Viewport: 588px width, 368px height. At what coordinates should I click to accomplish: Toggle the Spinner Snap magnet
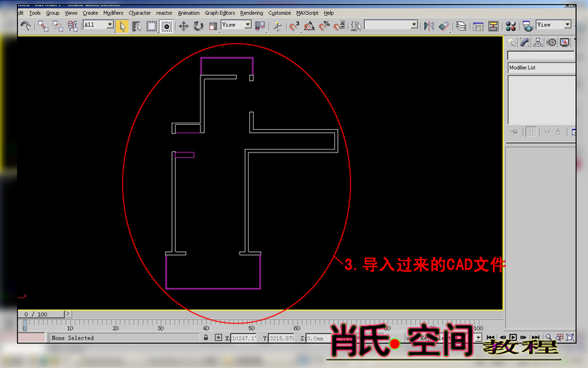[339, 26]
